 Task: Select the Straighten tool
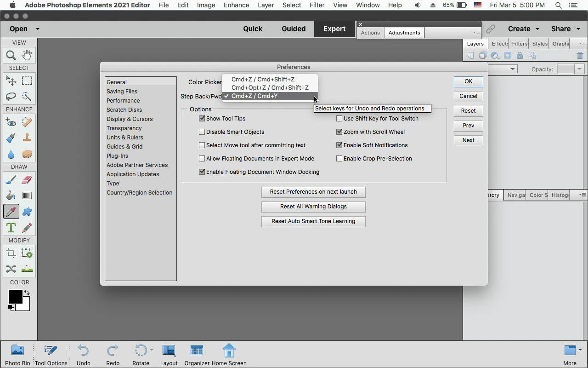27,269
